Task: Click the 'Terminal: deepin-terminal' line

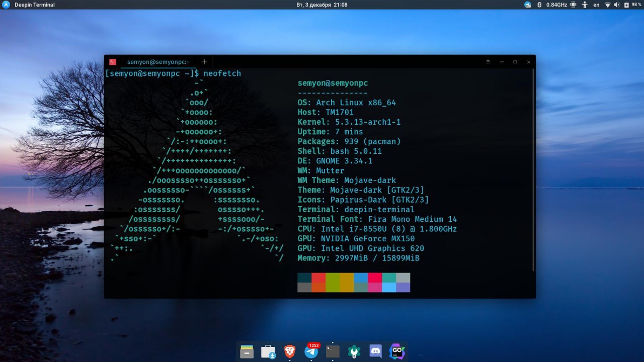Action: [356, 209]
